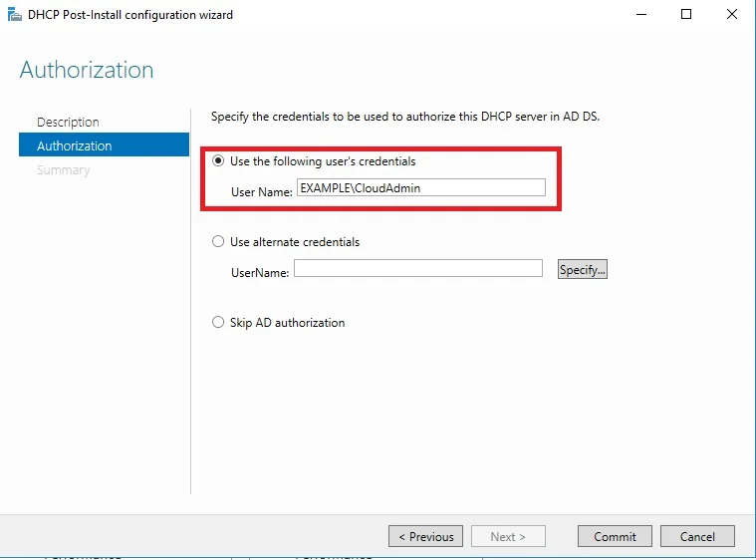Viewport: 756px width, 560px height.
Task: Choose the 'Use alternate credentials' radio button
Action: 218,242
